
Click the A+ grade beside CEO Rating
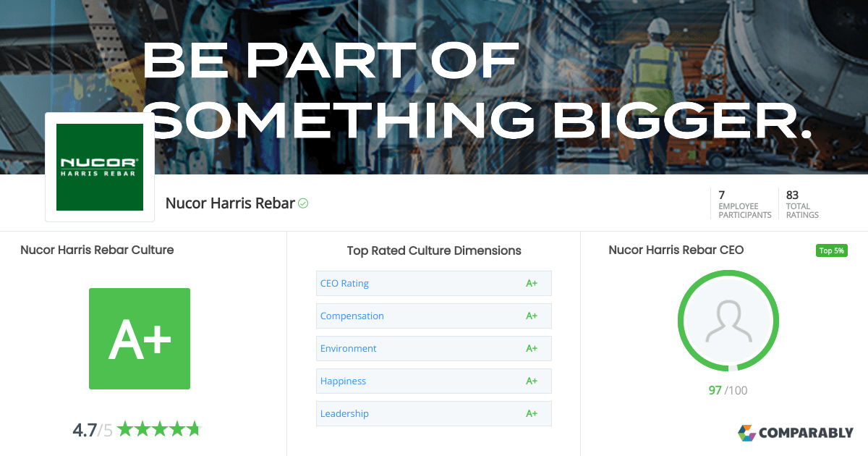pyautogui.click(x=532, y=283)
